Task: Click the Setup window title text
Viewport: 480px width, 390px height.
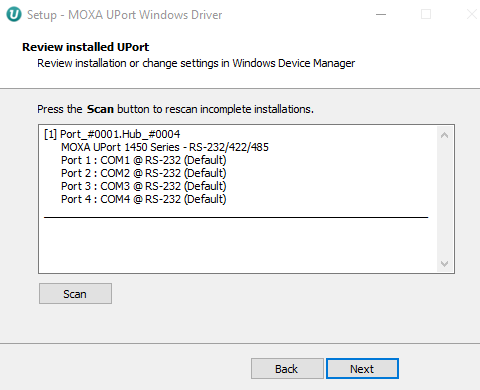Action: [124, 15]
